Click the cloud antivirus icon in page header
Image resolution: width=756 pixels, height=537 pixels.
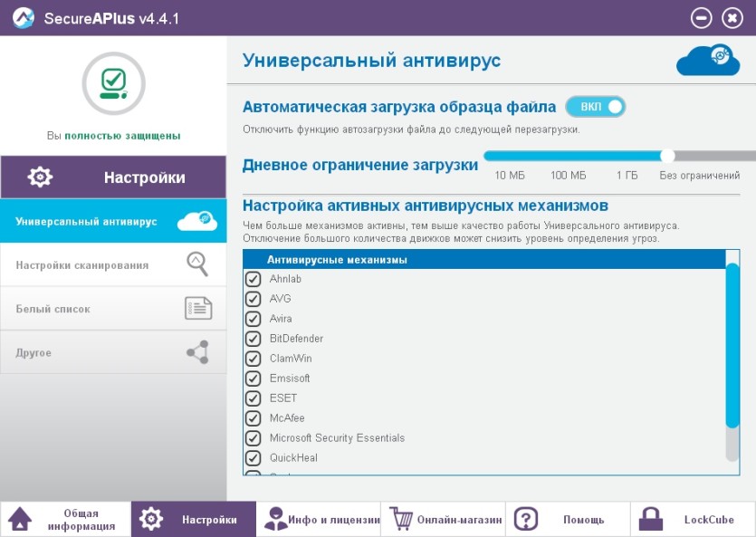708,61
